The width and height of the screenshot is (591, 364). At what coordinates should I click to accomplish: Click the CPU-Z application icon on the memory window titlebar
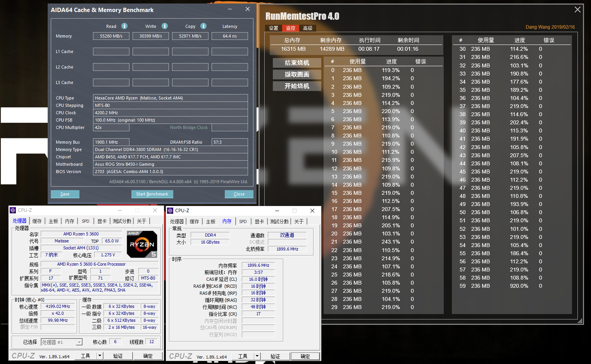pos(169,210)
